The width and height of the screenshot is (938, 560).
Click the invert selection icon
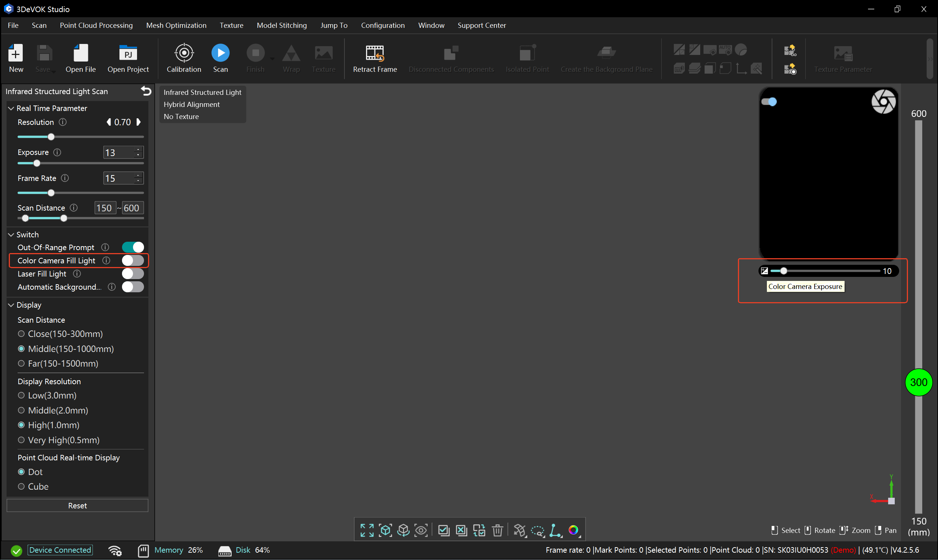479,530
